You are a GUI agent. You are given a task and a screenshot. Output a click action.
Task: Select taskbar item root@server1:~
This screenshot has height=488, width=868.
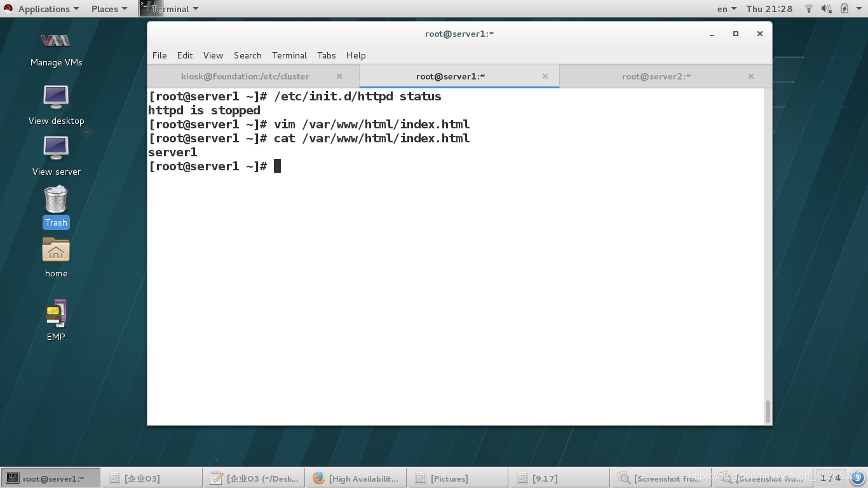click(51, 478)
